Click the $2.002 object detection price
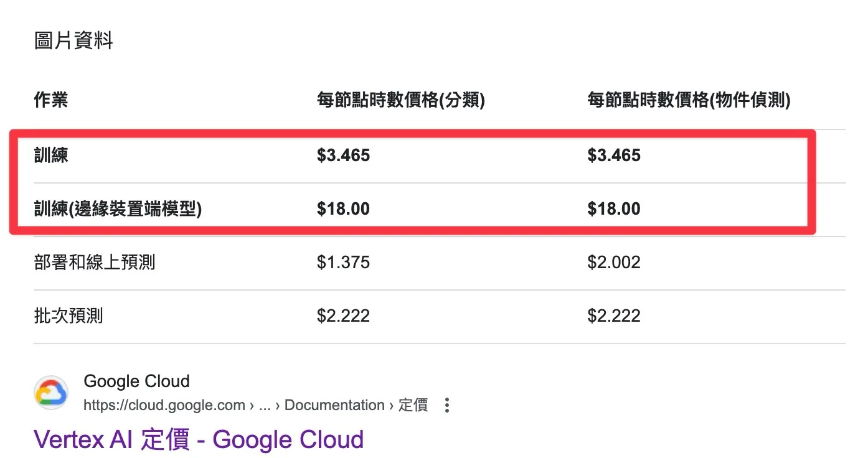This screenshot has width=868, height=458. pos(614,262)
